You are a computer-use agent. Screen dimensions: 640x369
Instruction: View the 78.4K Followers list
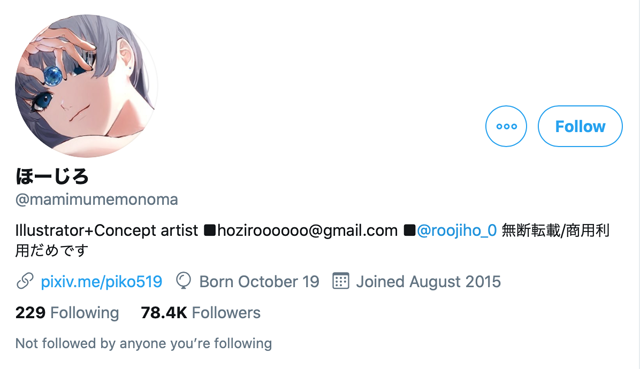[x=200, y=313]
